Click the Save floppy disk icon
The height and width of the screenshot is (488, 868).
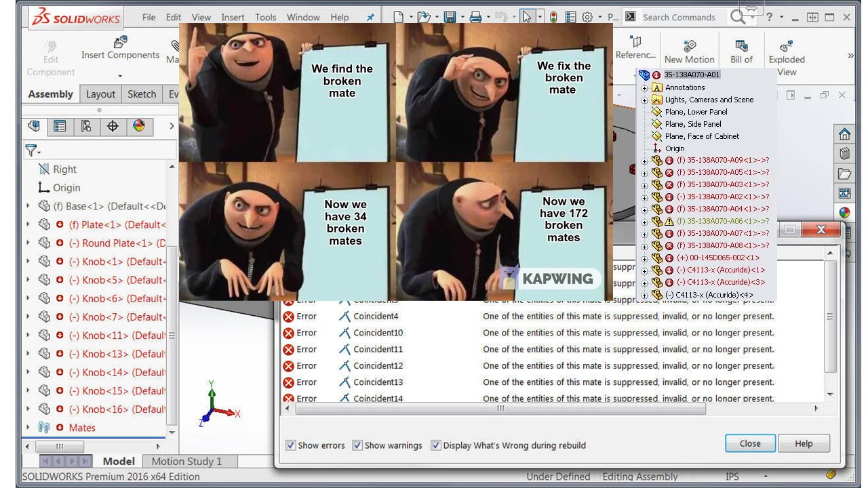pos(449,17)
